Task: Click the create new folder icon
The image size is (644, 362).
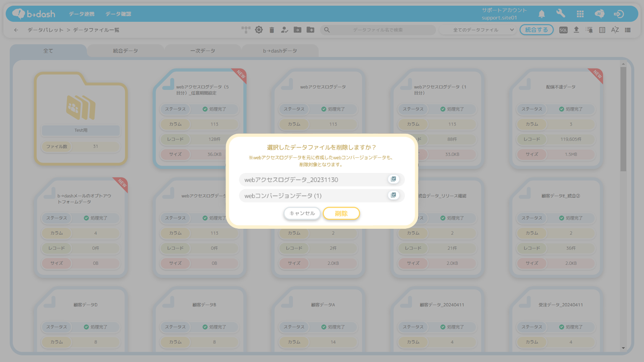Action: coord(310,30)
